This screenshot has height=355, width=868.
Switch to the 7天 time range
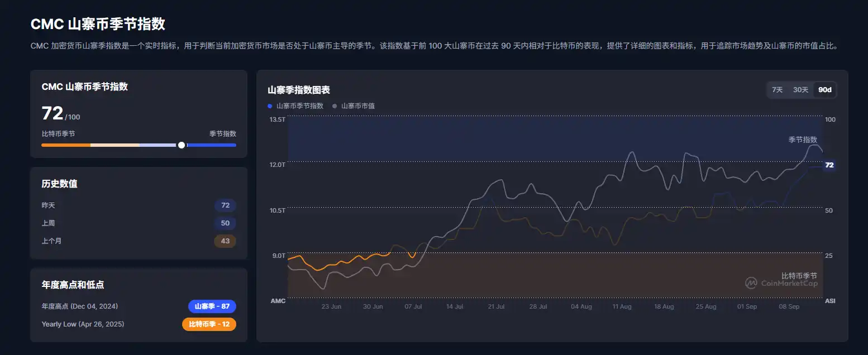click(778, 89)
